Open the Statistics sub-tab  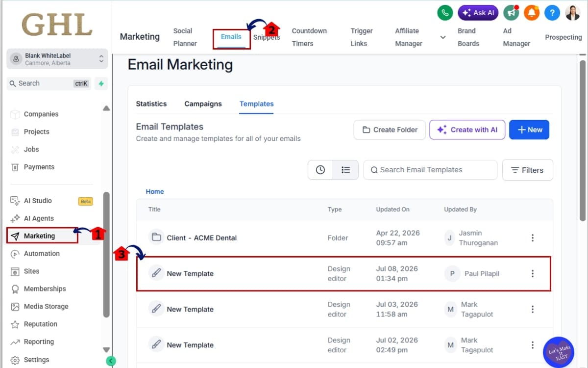click(151, 104)
